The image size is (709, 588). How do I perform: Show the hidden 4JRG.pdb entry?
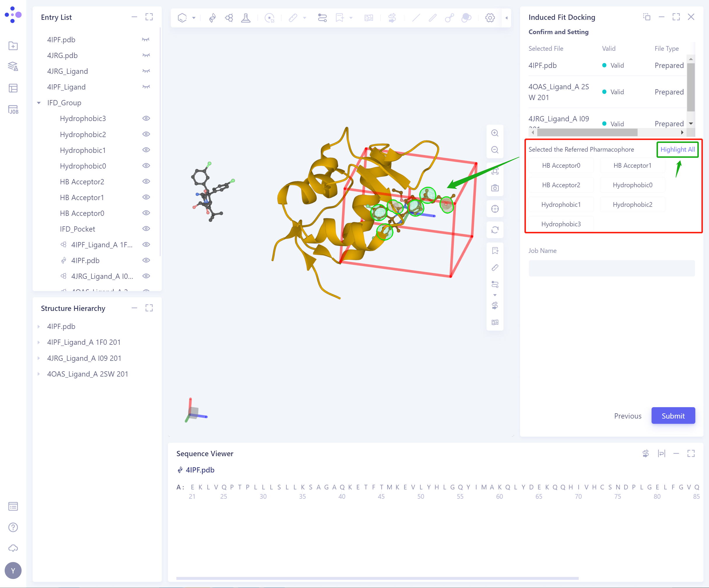[146, 55]
